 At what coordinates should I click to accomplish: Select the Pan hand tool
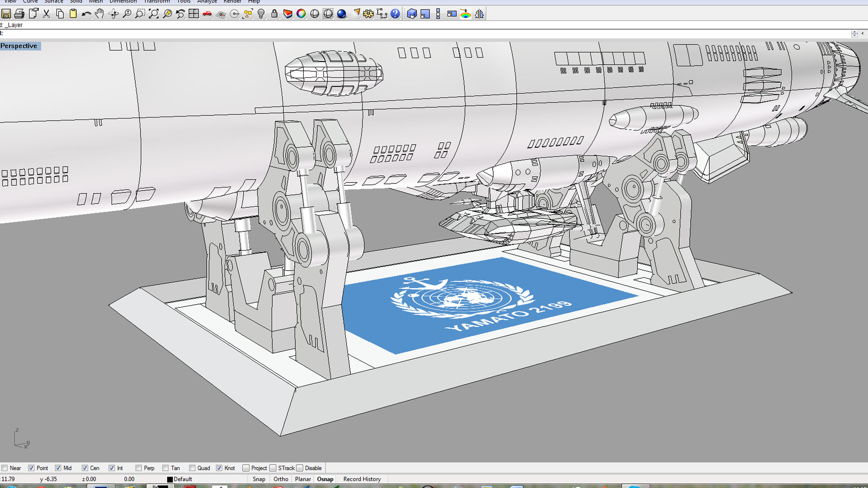[99, 14]
